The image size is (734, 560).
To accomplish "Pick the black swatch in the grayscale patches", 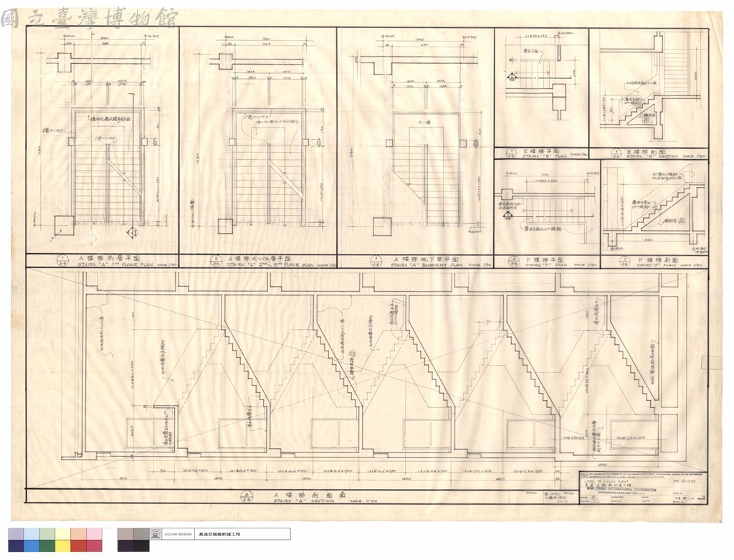I will click(141, 546).
